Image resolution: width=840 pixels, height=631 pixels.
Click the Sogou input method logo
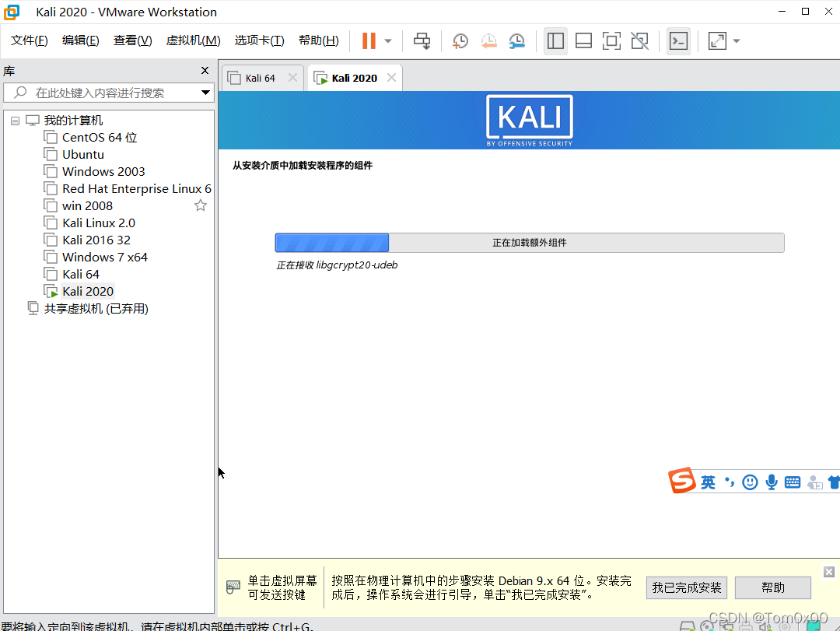681,480
